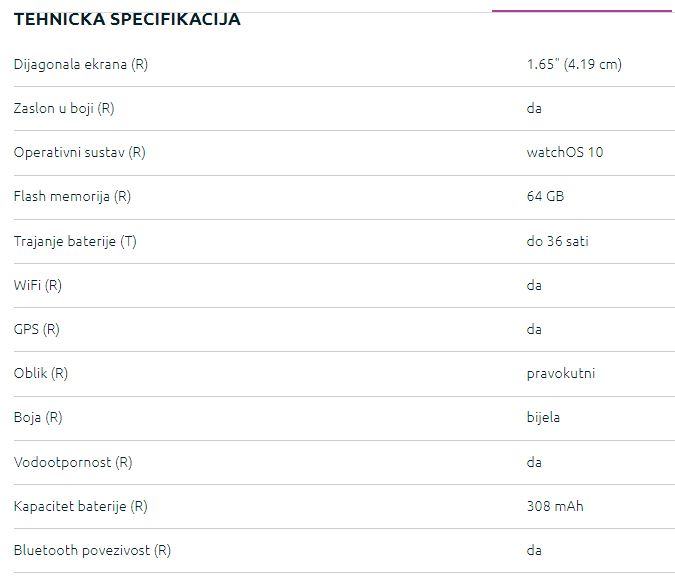Click the Oblik (R) label
675x586 pixels.
(x=41, y=373)
